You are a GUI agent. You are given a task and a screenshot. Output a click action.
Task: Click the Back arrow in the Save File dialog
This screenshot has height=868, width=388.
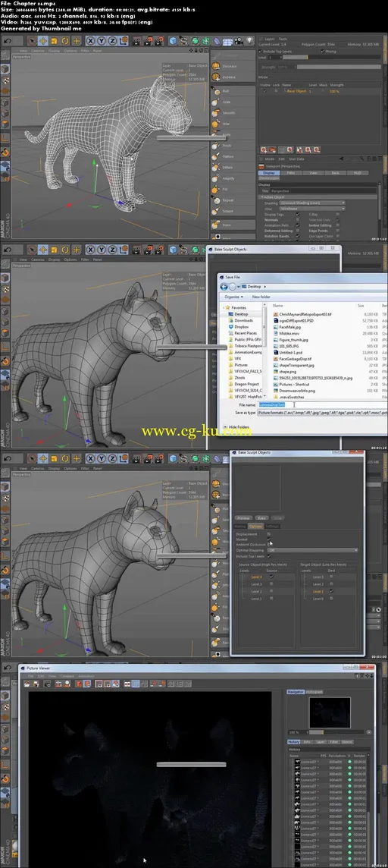point(224,286)
